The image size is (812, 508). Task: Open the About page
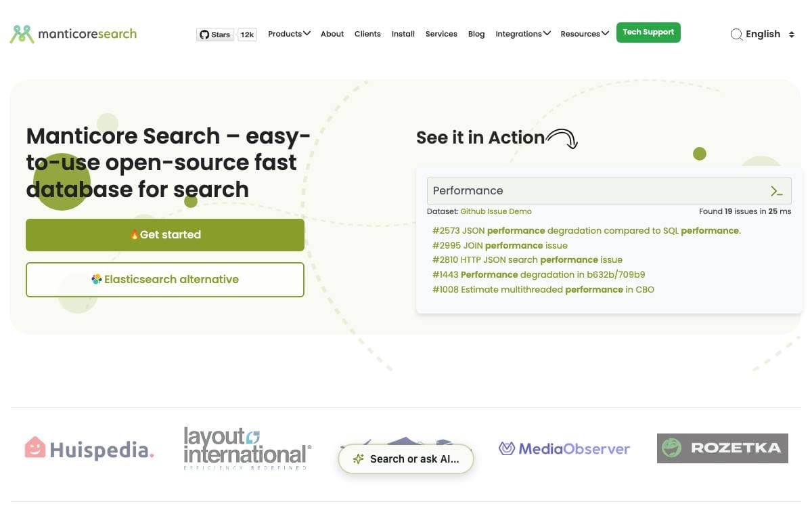(x=332, y=34)
